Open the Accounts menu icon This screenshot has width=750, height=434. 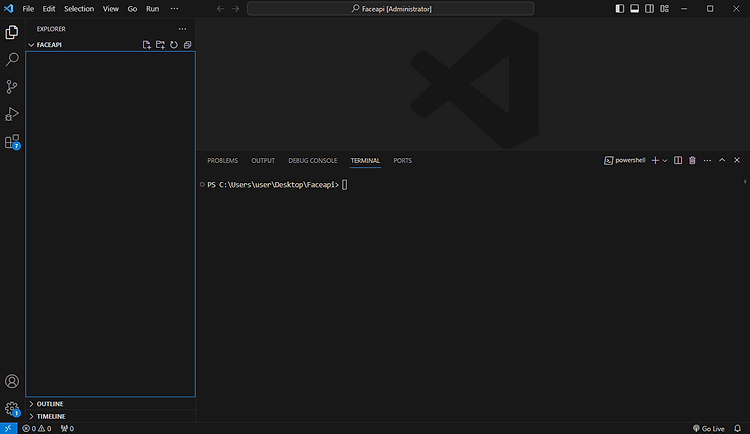(x=11, y=381)
